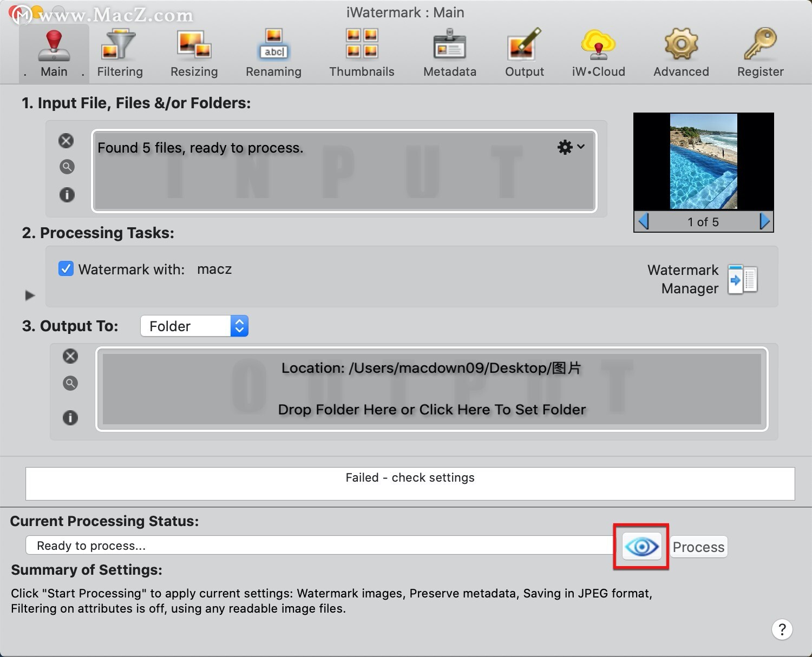Open the Thumbnails tab
Screen dimensions: 812x657
click(x=362, y=54)
